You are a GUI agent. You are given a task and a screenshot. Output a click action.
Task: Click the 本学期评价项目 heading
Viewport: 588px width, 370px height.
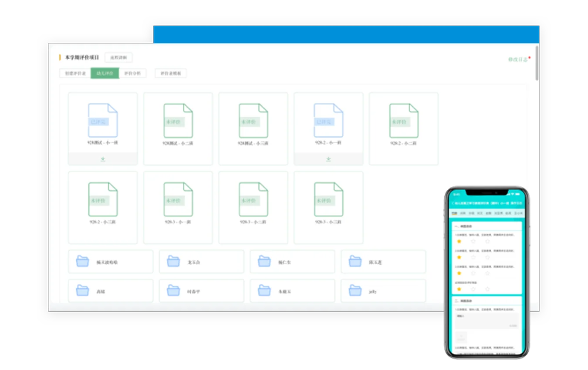[82, 57]
